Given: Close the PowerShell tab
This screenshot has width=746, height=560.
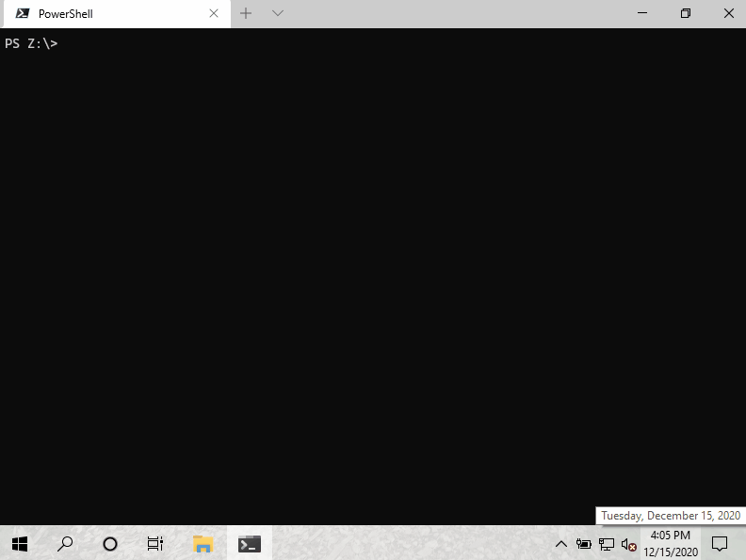Looking at the screenshot, I should coord(214,14).
